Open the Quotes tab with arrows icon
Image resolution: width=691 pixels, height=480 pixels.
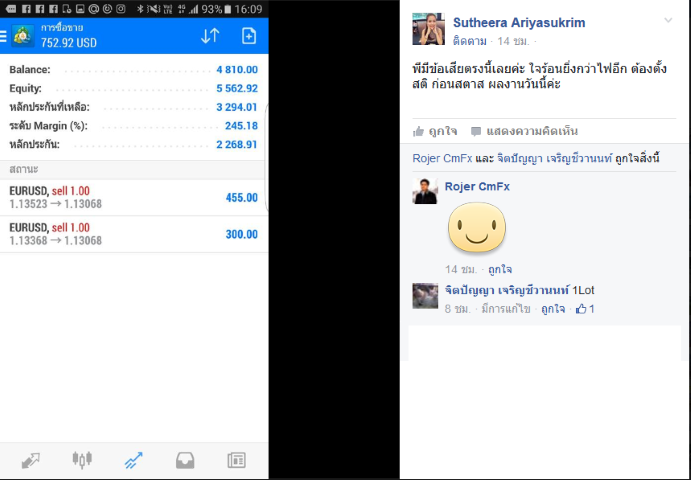tap(30, 461)
